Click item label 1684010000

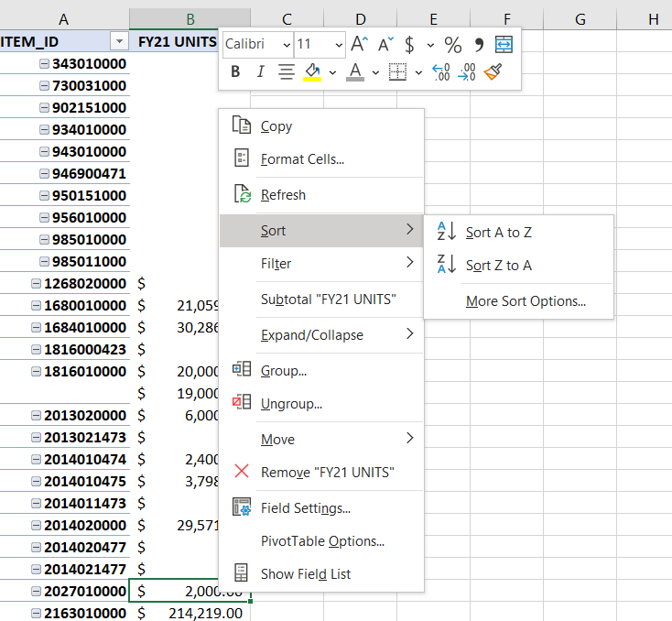coord(85,328)
